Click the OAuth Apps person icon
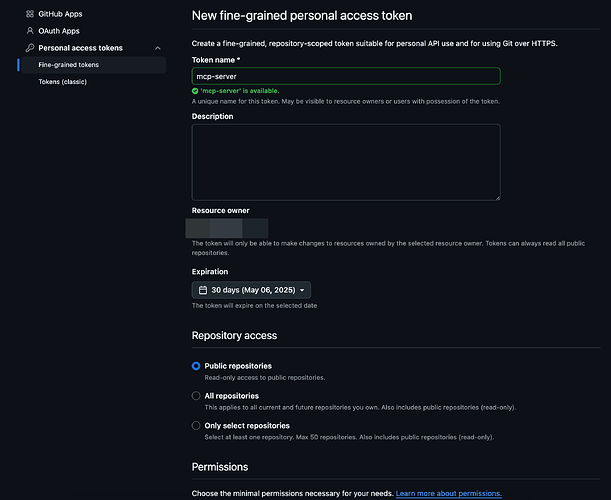 coord(30,31)
